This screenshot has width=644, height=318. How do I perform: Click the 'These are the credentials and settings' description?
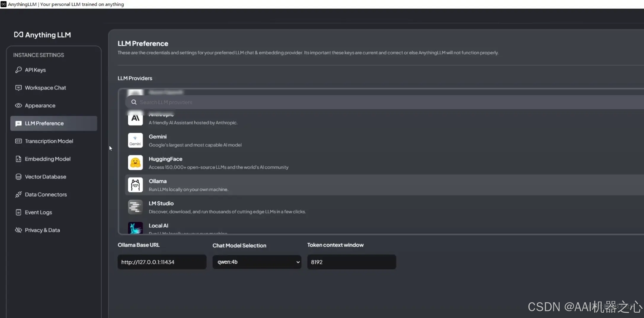pos(308,53)
